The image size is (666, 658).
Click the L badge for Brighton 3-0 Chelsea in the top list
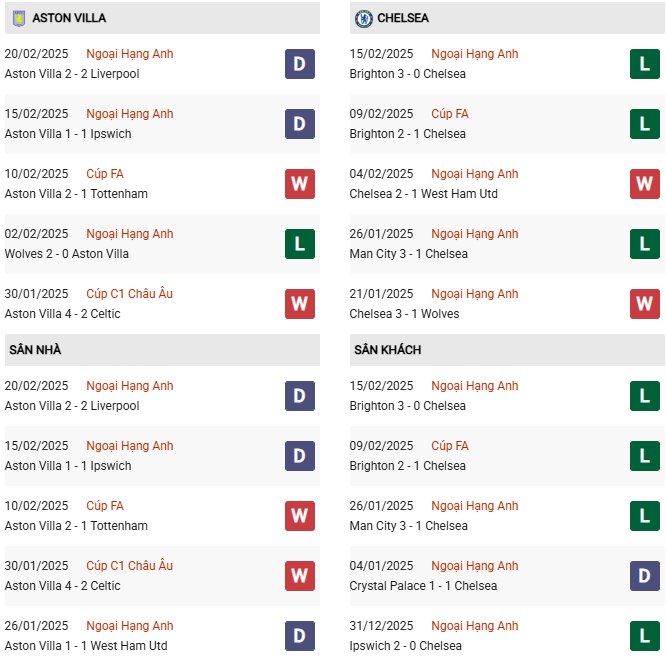[x=645, y=64]
